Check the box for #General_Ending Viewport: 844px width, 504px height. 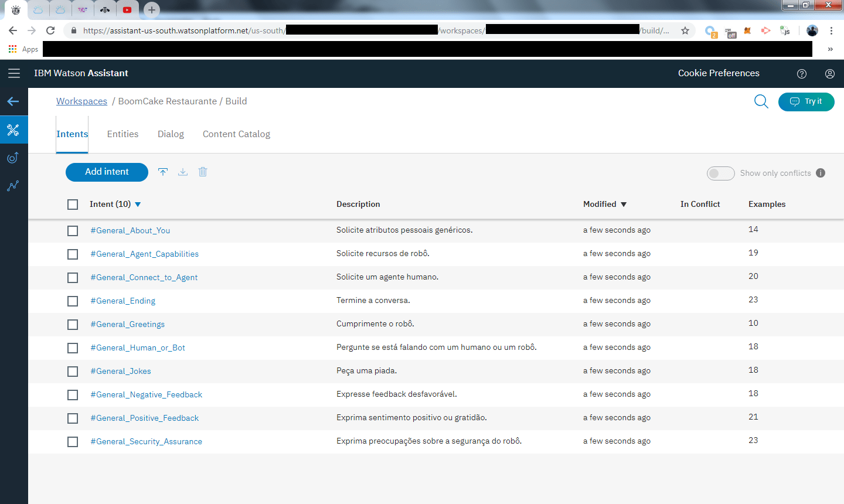(x=73, y=301)
